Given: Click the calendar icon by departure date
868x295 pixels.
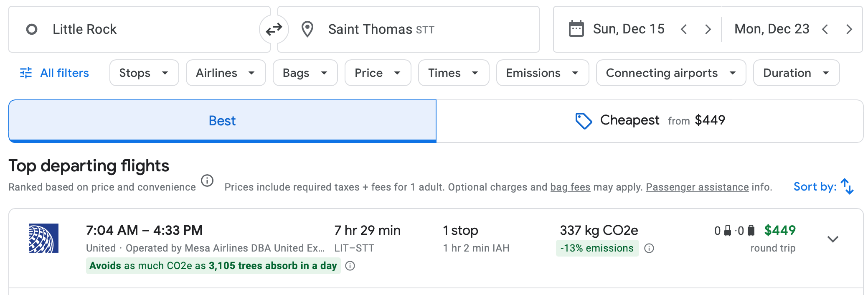Looking at the screenshot, I should [576, 29].
